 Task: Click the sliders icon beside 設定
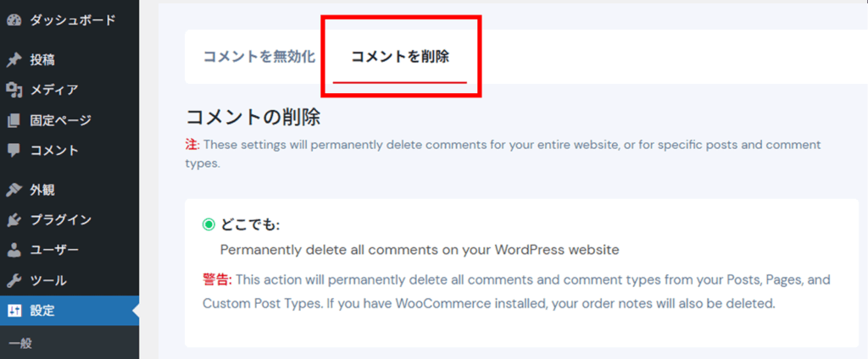pyautogui.click(x=14, y=311)
